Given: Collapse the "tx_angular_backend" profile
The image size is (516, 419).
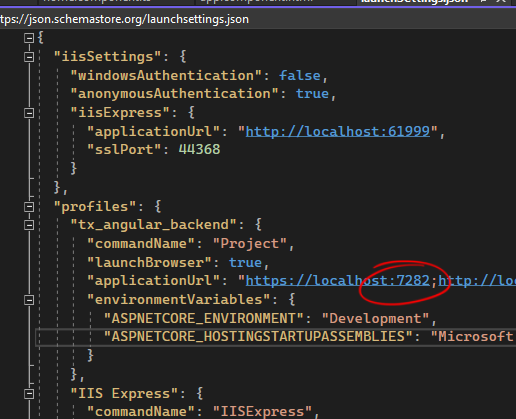Looking at the screenshot, I should (x=29, y=225).
